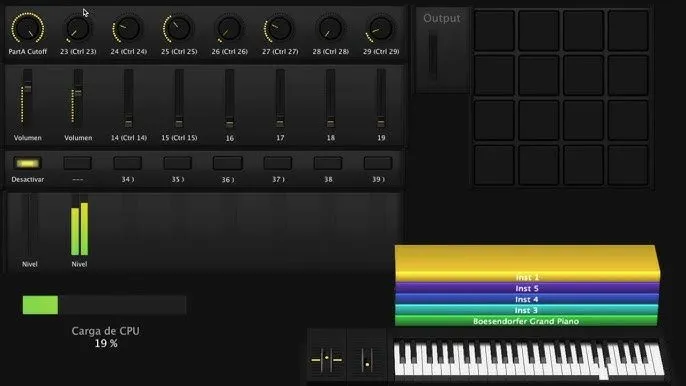Click the Output label
The image size is (686, 386).
coord(442,18)
